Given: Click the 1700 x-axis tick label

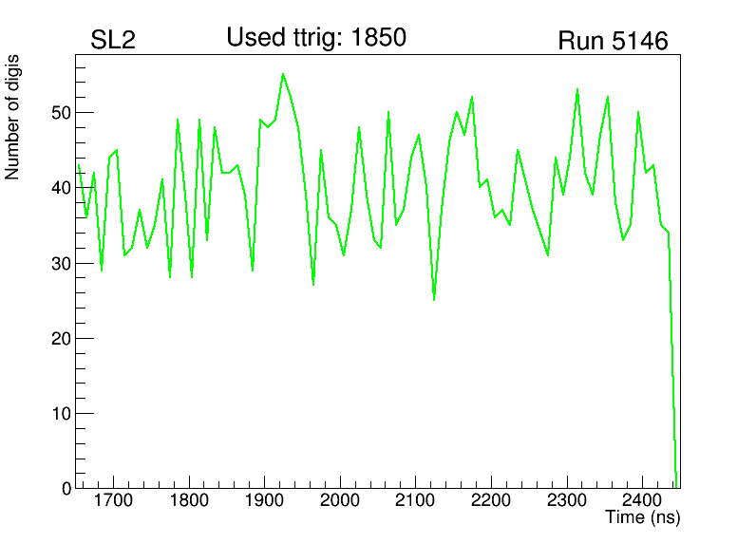Looking at the screenshot, I should pos(113,500).
